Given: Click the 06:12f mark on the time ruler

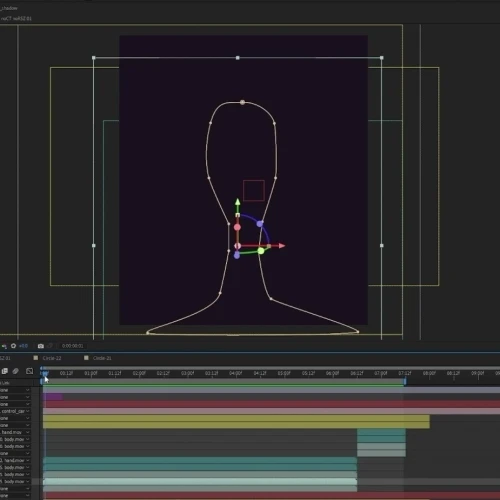Looking at the screenshot, I should pyautogui.click(x=357, y=373).
